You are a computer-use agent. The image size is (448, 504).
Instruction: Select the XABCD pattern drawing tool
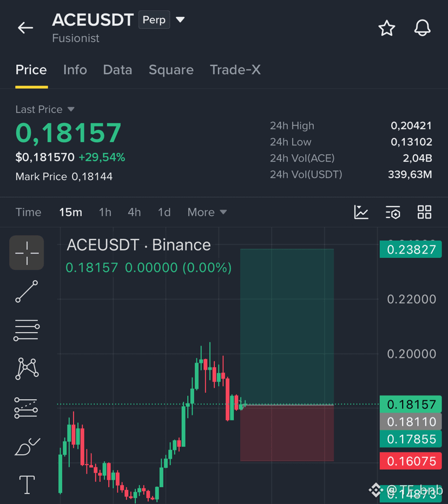(x=27, y=369)
